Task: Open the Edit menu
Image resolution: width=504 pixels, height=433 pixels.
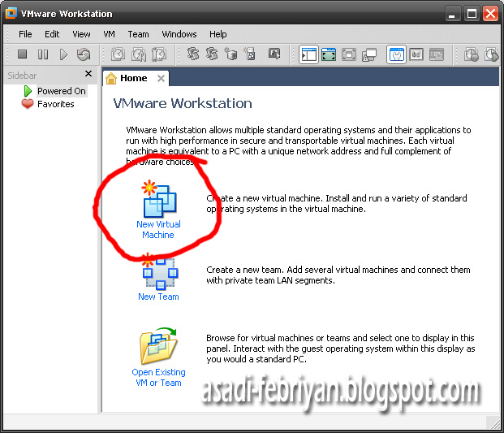Action: point(52,34)
